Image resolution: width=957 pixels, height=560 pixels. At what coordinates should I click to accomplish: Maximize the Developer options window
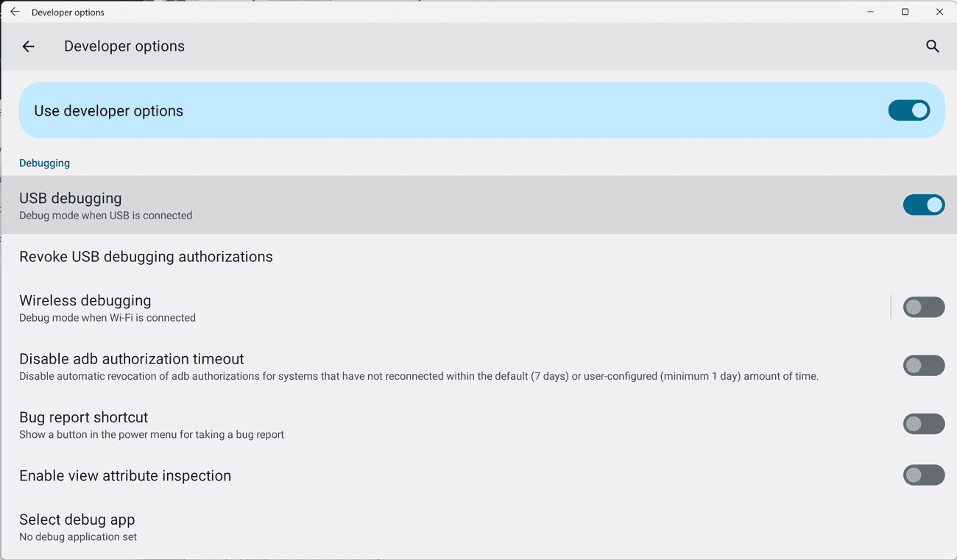tap(905, 12)
